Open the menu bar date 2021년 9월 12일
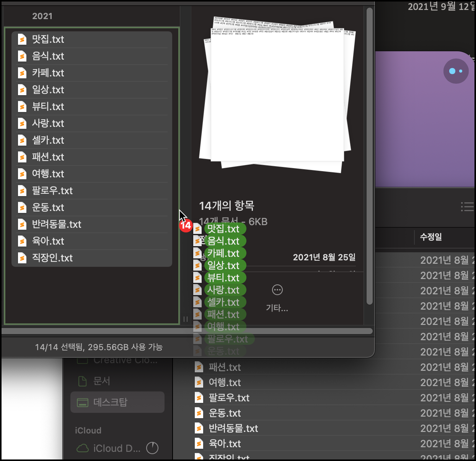This screenshot has width=476, height=461. [441, 6]
